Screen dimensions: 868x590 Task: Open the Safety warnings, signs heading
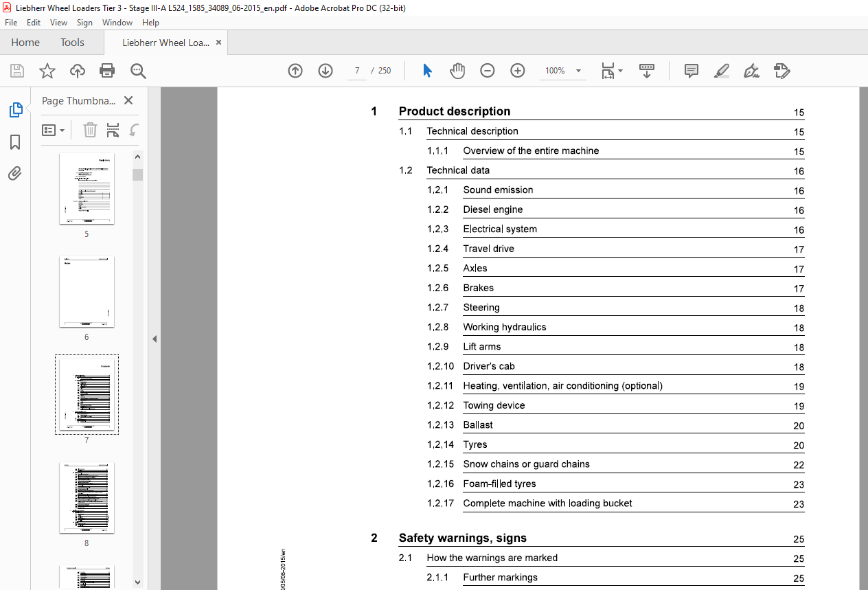[x=463, y=538]
